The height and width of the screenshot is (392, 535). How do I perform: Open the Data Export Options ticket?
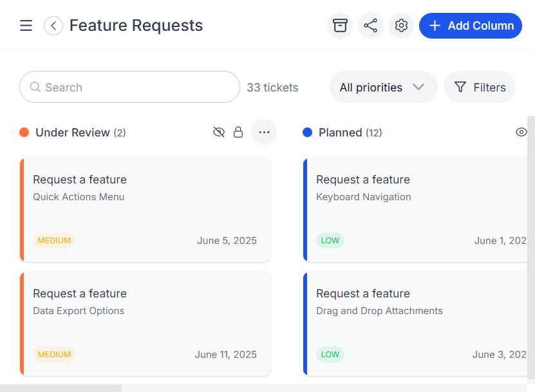(145, 324)
